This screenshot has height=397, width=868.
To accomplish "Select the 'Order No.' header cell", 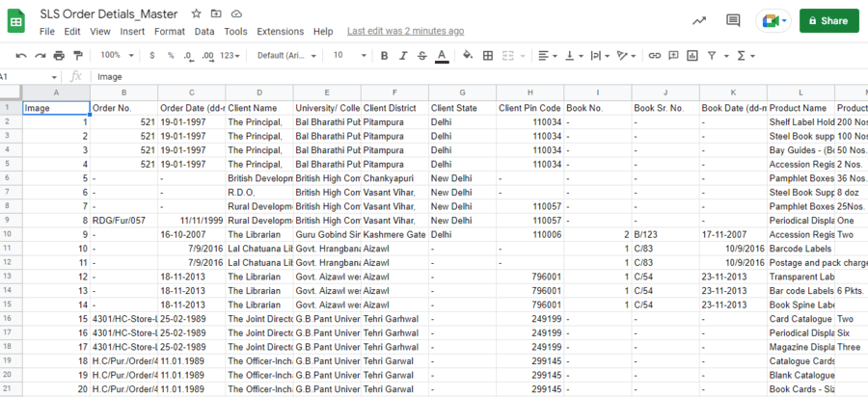I will (124, 108).
